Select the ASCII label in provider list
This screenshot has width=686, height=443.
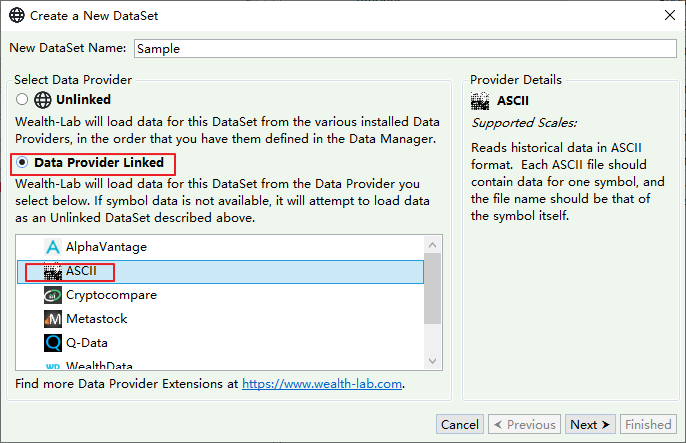click(81, 271)
